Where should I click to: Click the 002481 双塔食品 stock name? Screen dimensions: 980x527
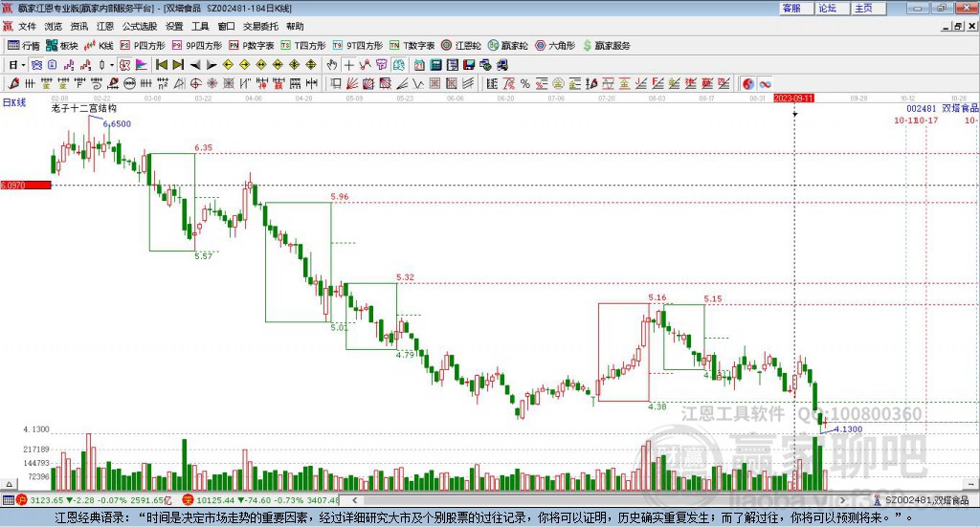point(943,108)
